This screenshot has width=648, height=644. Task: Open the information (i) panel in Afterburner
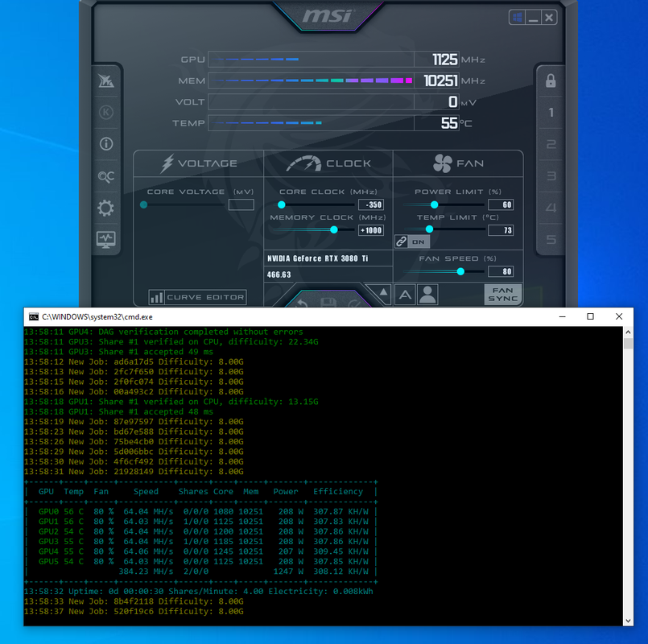[x=106, y=144]
